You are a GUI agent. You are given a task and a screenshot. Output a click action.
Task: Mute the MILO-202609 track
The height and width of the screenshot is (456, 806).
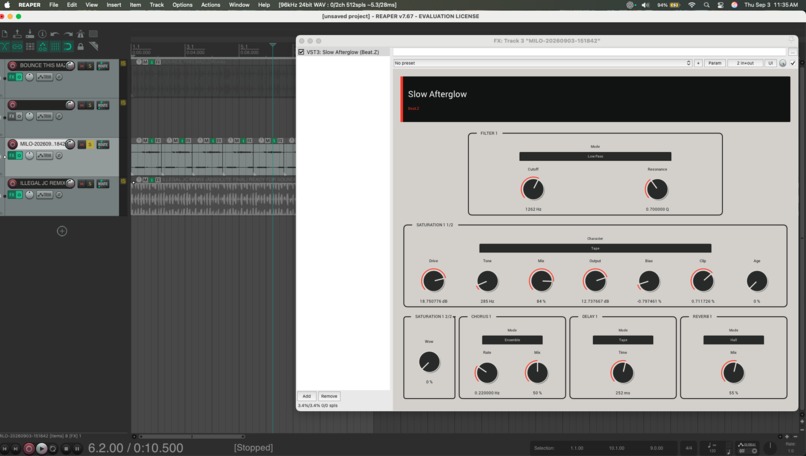tap(81, 144)
